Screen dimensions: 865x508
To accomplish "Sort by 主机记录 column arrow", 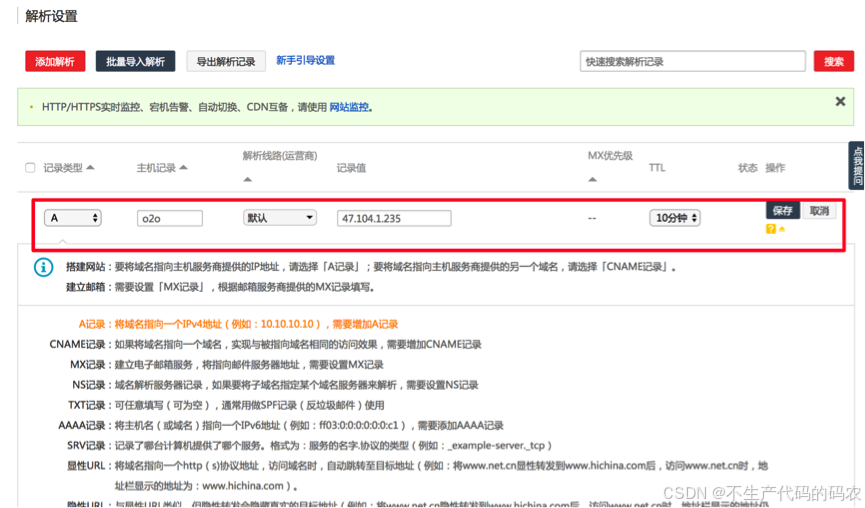I will click(183, 167).
